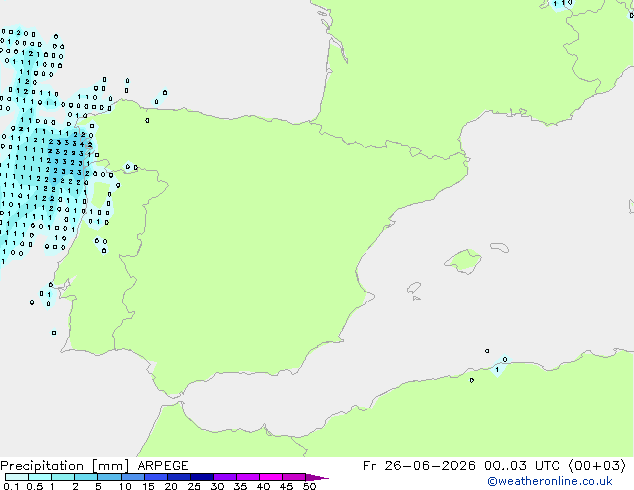The image size is (634, 490).
Task: Click the 40–45 mm magenta legend swatch
Action: pos(271,477)
